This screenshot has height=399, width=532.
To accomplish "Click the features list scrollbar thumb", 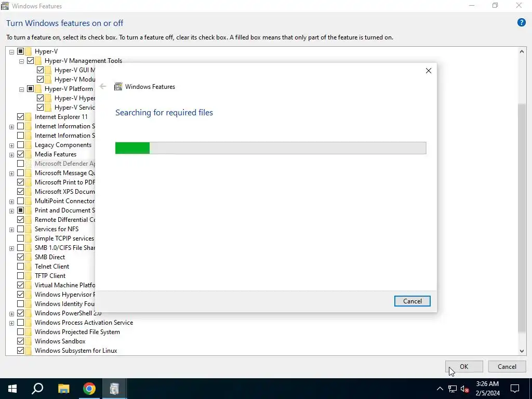I will [522, 217].
